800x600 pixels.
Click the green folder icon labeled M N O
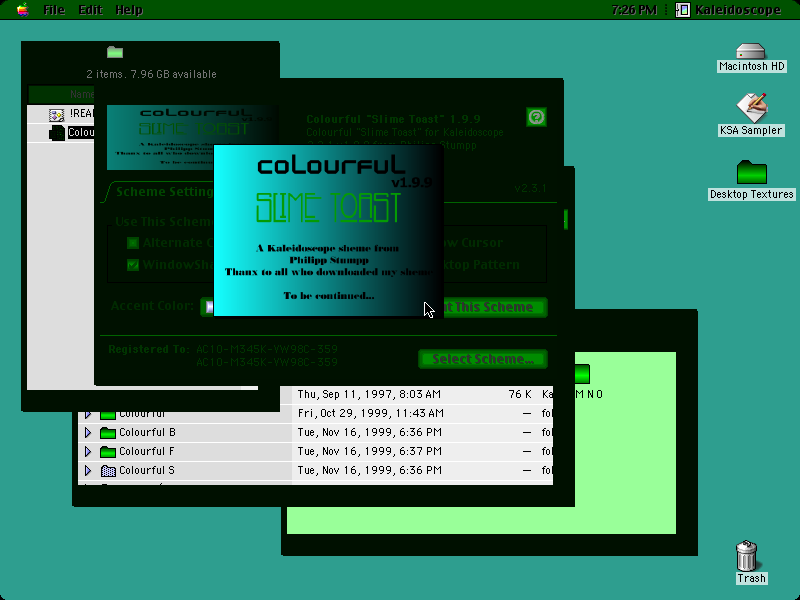pyautogui.click(x=582, y=374)
